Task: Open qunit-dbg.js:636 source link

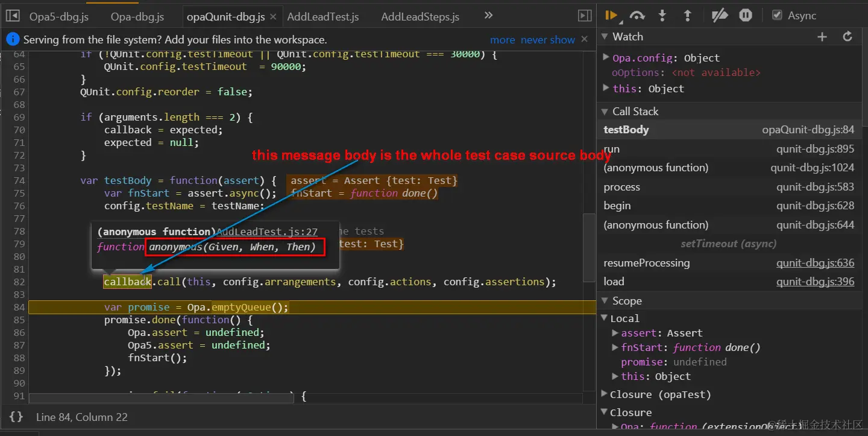Action: [815, 263]
